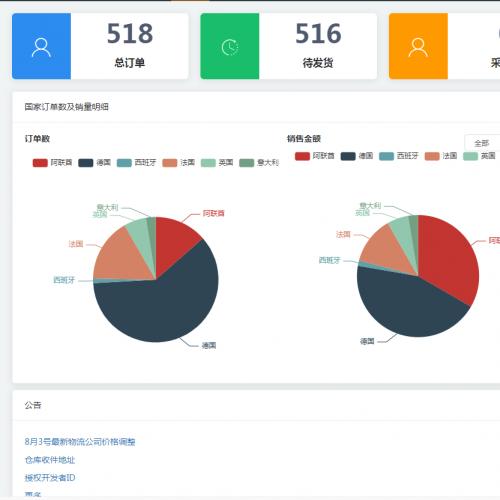The image size is (500, 500).
Task: Click the orange user icon card
Action: click(x=418, y=46)
